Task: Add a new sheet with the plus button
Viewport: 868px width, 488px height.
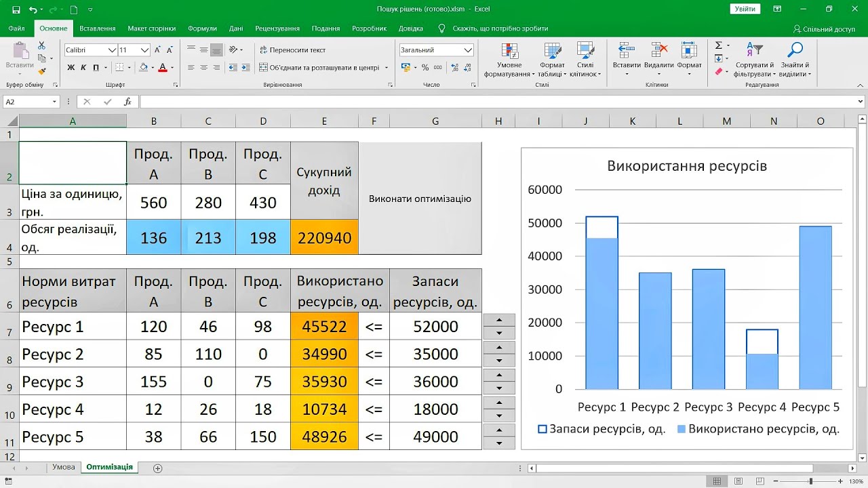Action: [x=158, y=468]
